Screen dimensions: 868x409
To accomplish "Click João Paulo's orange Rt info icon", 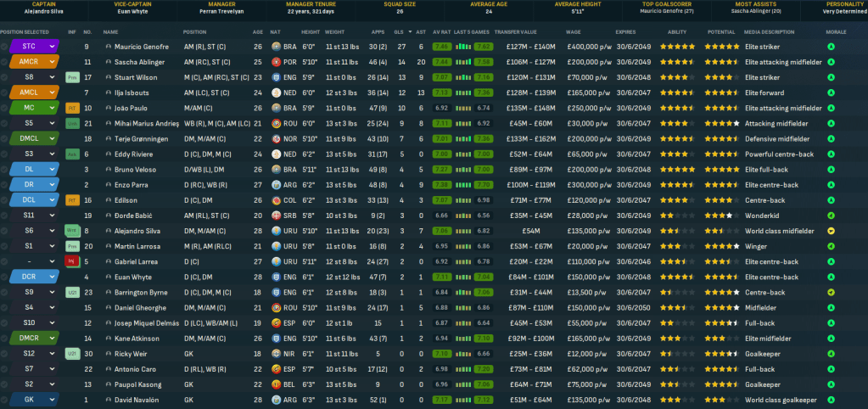I will coord(72,108).
